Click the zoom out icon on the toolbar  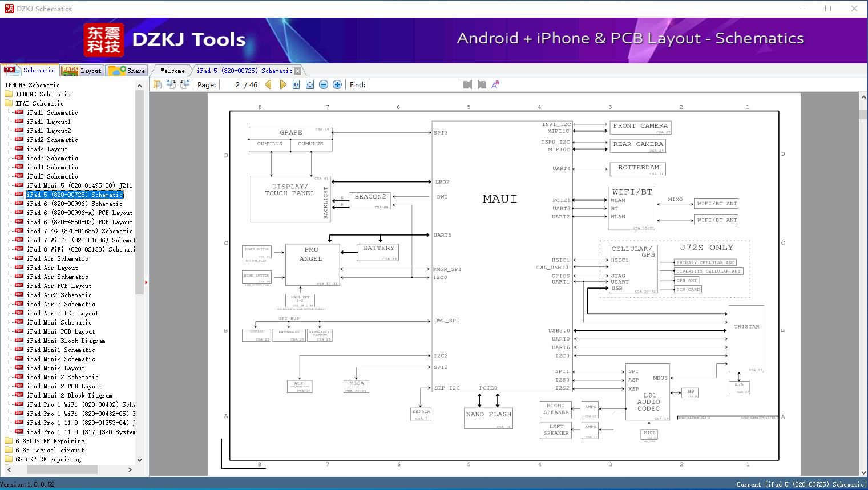323,84
